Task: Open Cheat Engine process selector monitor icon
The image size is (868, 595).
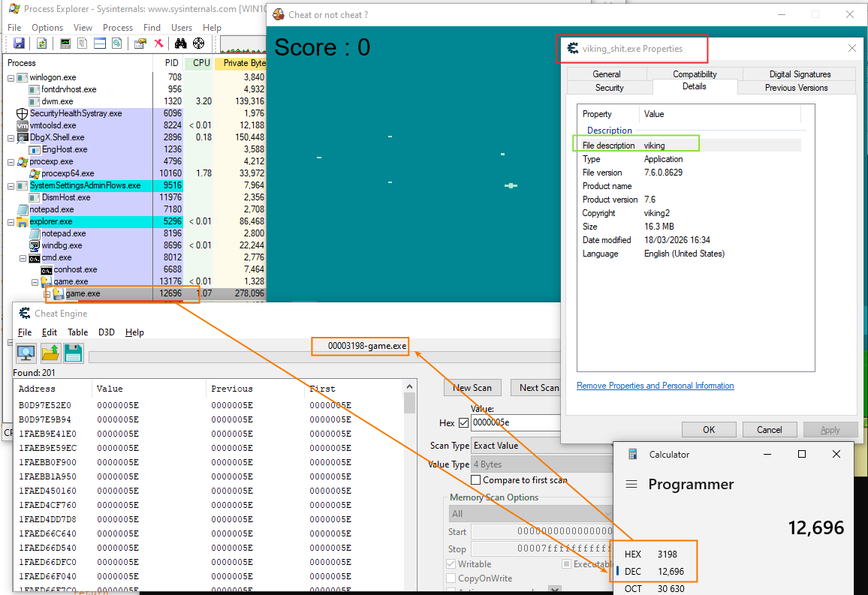Action: click(x=26, y=353)
